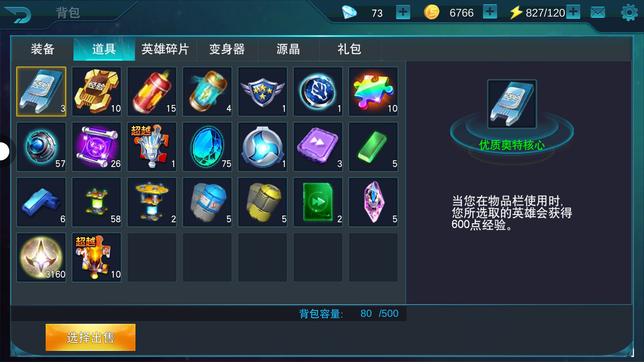Open the settings gear icon

tap(629, 13)
